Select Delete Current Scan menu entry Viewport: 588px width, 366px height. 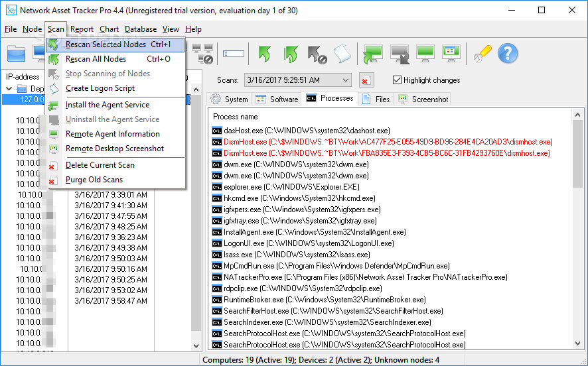click(x=115, y=165)
